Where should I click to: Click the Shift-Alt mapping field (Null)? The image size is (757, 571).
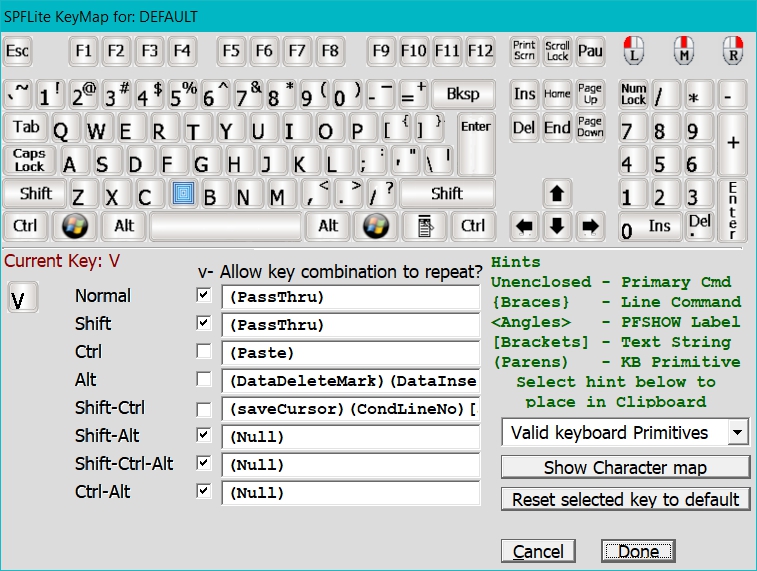click(351, 436)
